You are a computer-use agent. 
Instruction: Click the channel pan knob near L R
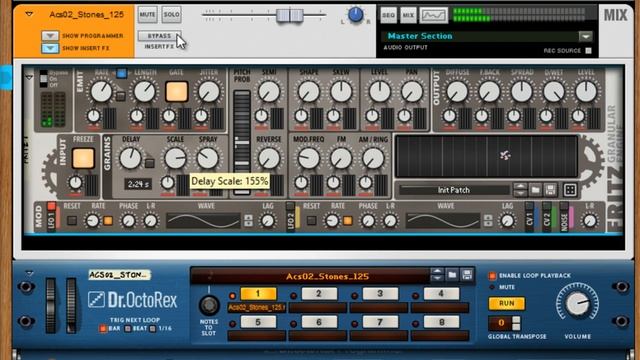(356, 15)
